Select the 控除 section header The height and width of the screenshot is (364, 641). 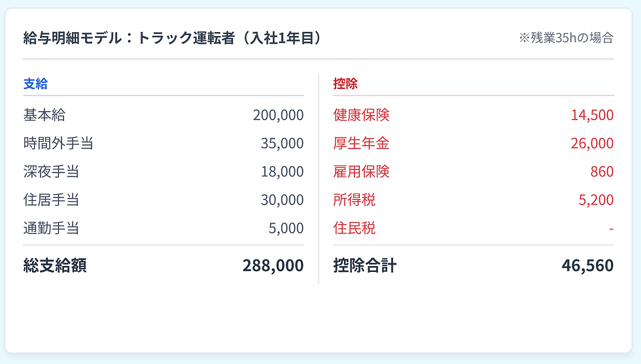(345, 84)
